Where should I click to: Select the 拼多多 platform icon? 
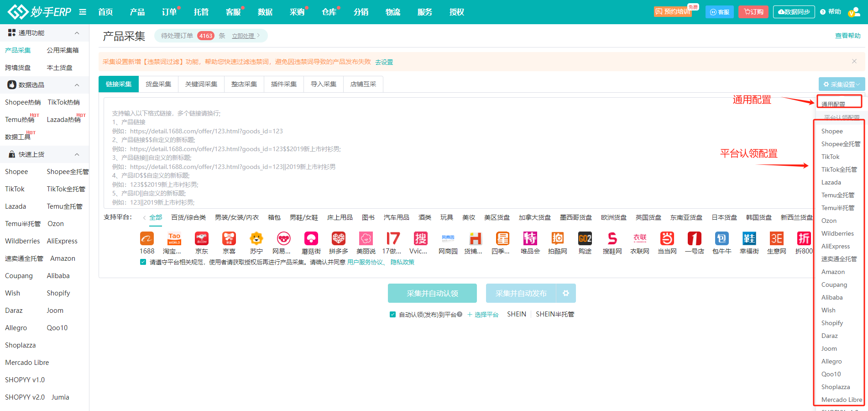(339, 238)
